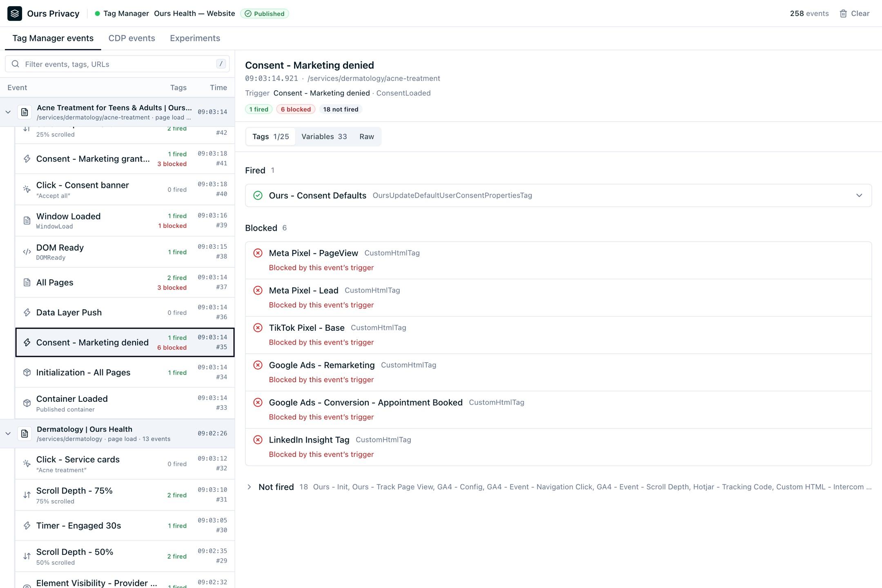
Task: Click the Google Ads - Remarketing blocked tag
Action: click(x=558, y=372)
